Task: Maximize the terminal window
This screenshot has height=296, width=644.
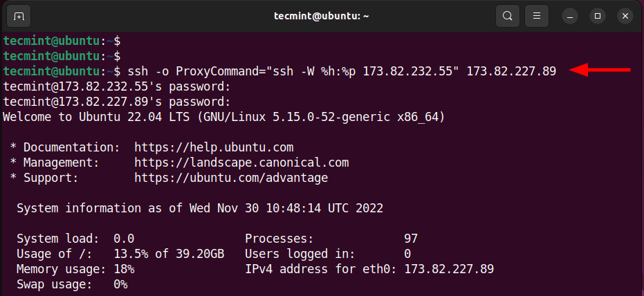Action: click(x=598, y=15)
